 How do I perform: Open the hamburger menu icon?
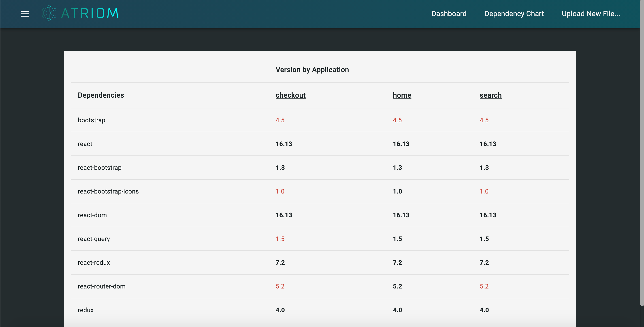point(25,14)
